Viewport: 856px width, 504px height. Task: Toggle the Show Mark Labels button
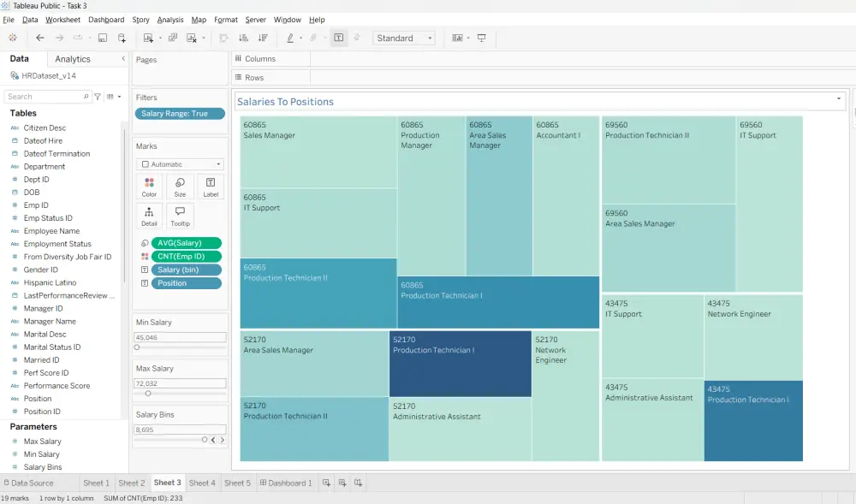339,38
